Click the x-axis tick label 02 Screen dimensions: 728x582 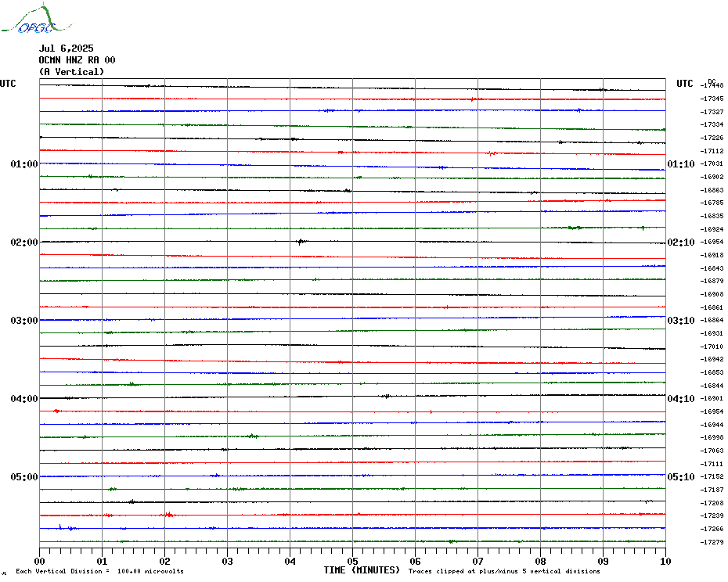[x=165, y=562]
